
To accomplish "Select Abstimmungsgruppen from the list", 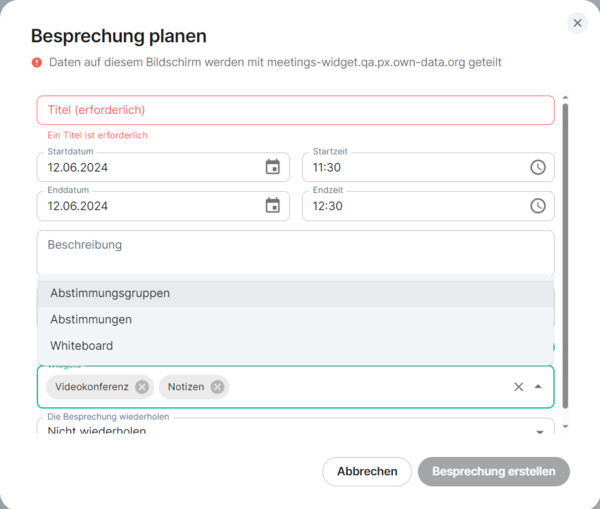I will coord(110,293).
